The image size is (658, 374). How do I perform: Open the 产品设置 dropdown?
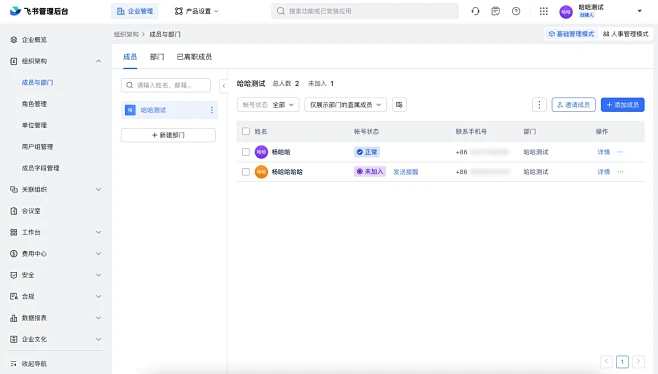tap(197, 11)
